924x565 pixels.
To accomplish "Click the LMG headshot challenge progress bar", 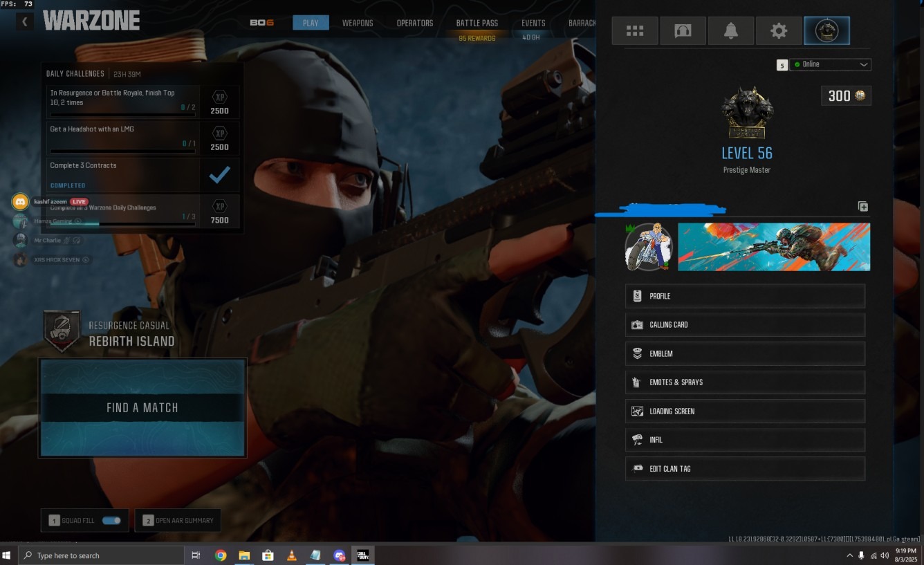I will point(122,150).
